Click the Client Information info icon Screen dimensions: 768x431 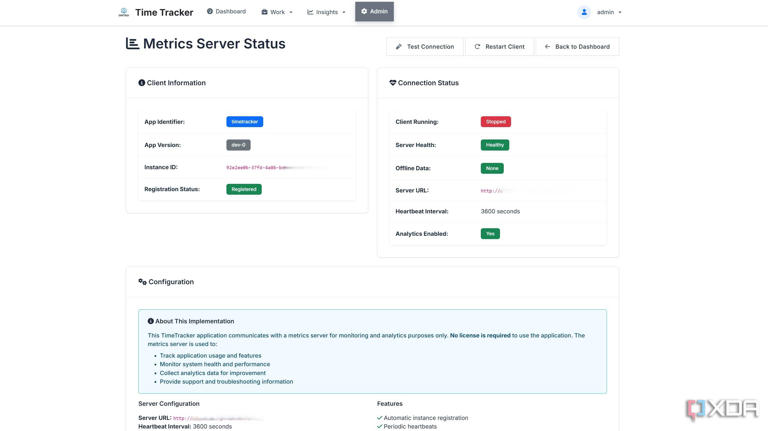142,83
